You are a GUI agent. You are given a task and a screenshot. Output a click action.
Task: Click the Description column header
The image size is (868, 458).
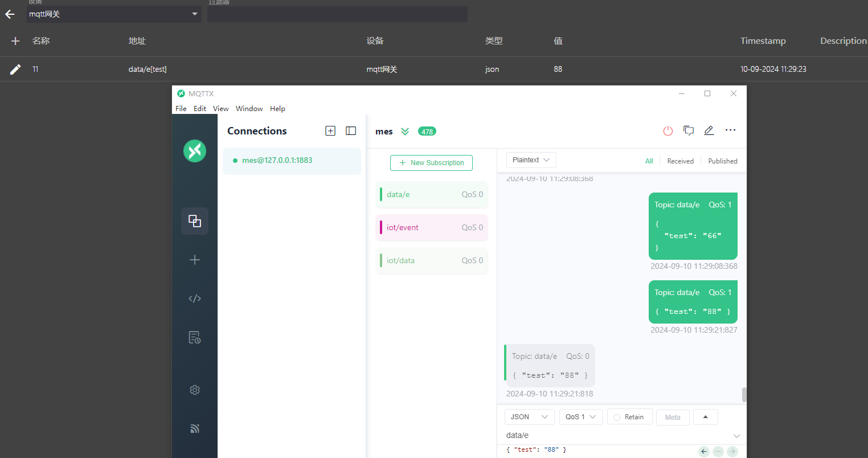844,41
